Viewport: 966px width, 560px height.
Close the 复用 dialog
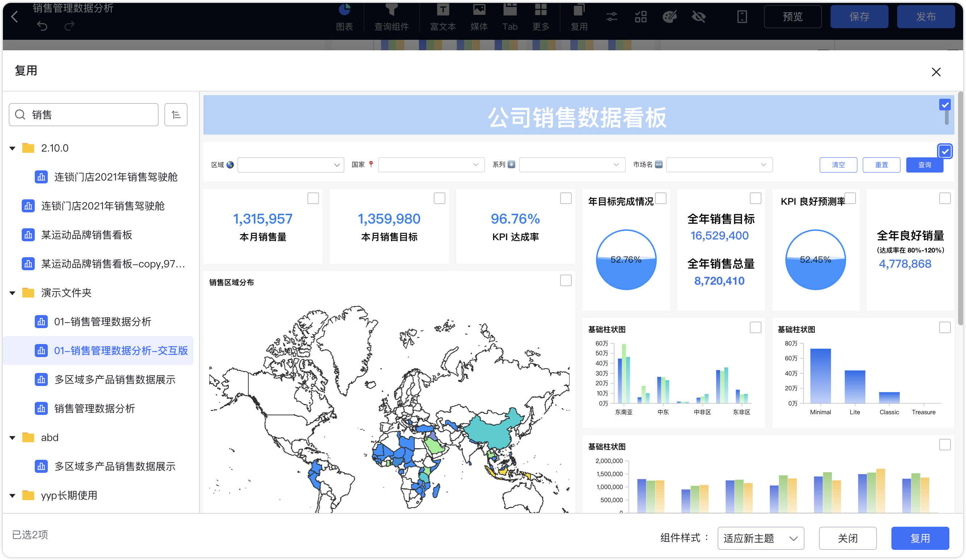[x=936, y=72]
